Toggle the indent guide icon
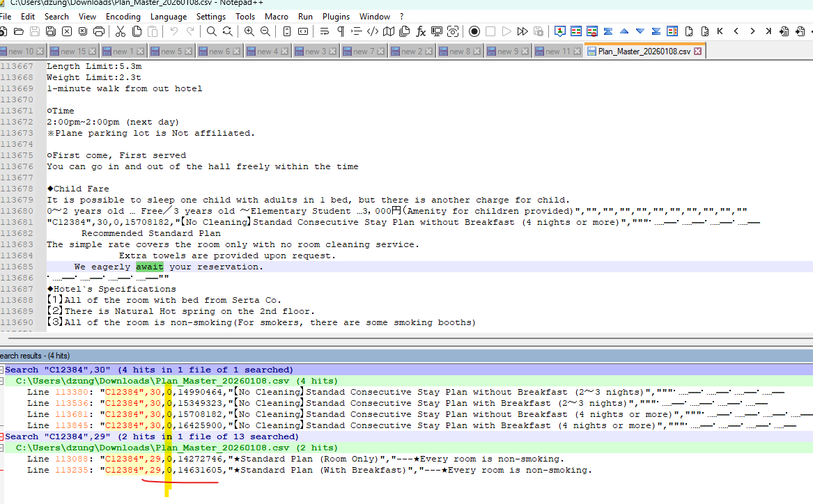Image resolution: width=813 pixels, height=504 pixels. tap(356, 31)
